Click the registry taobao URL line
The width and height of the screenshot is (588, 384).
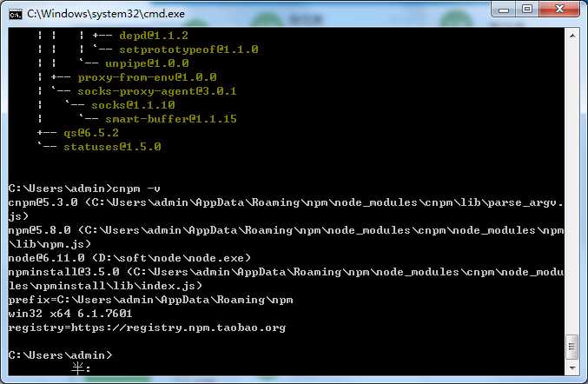(147, 328)
